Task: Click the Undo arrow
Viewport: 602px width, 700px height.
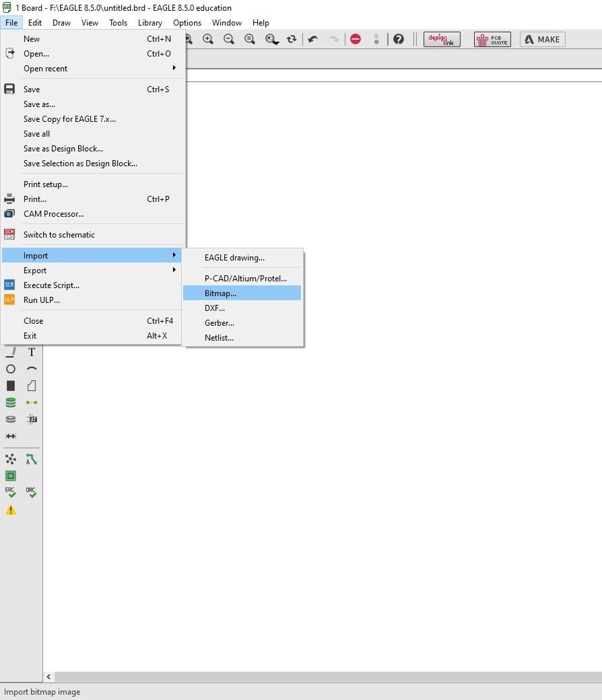Action: [x=313, y=39]
